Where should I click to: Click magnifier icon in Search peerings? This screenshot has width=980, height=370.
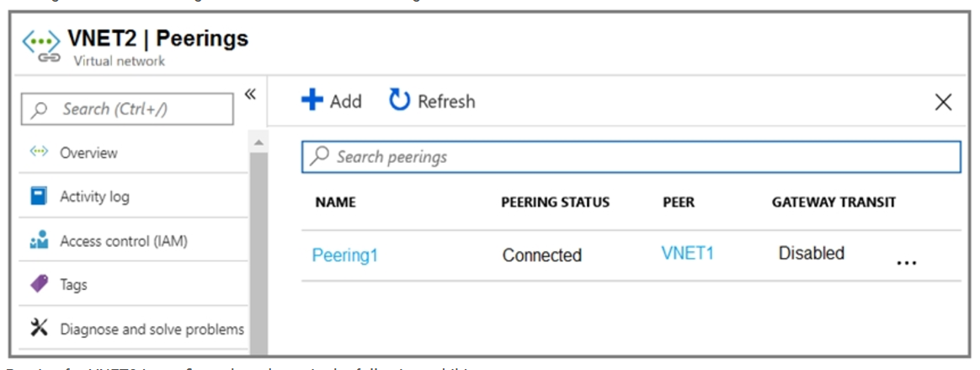[319, 156]
